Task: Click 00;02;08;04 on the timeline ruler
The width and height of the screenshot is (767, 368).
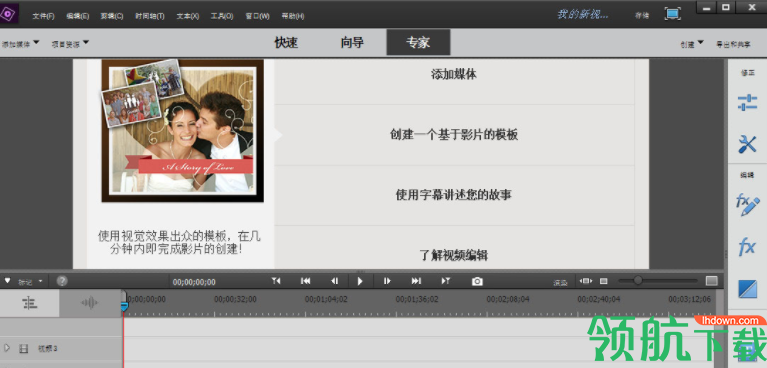Action: click(x=508, y=299)
